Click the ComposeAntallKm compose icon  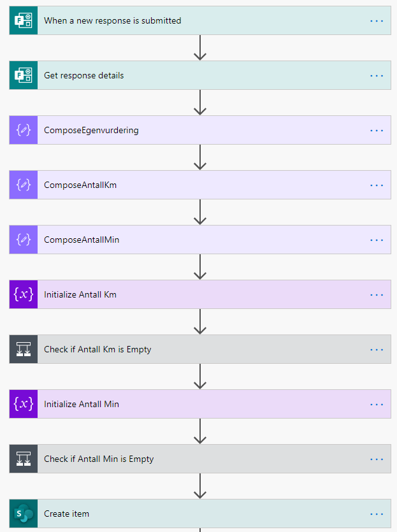click(x=24, y=185)
